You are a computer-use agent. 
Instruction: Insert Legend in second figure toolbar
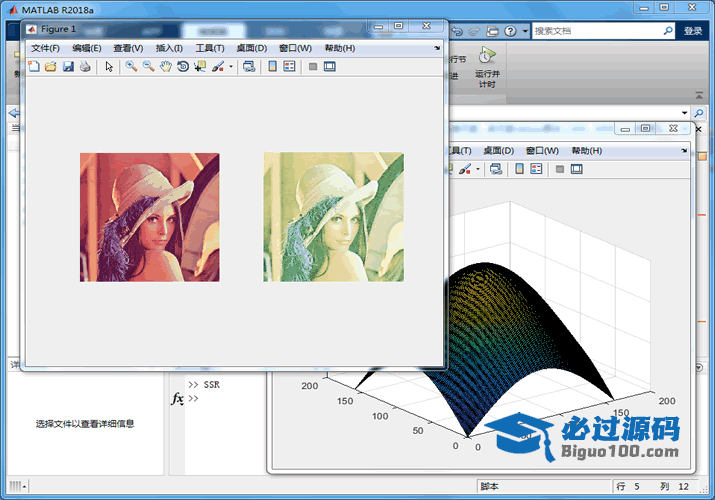536,169
